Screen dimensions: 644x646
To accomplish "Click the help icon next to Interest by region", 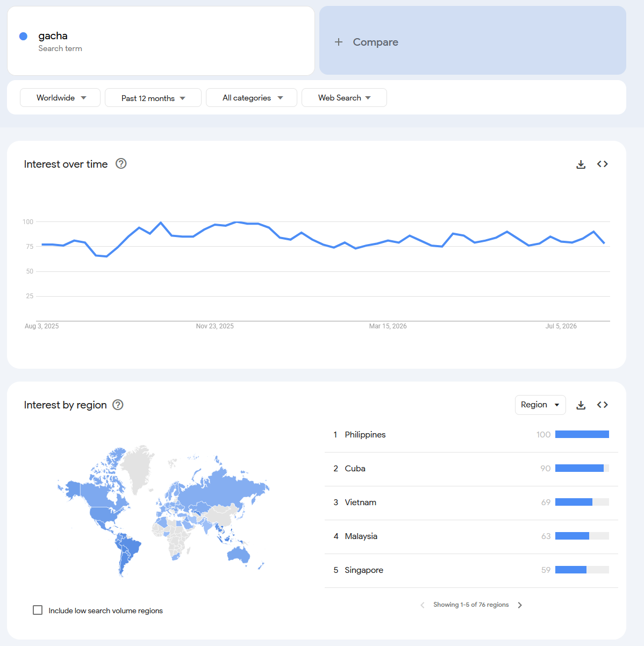I will [118, 405].
